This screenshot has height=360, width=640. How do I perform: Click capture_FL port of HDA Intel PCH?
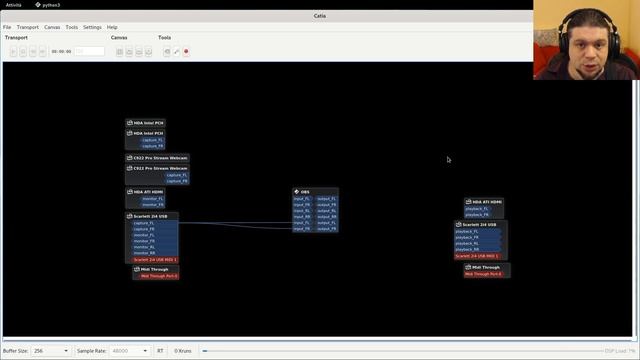[x=153, y=140]
